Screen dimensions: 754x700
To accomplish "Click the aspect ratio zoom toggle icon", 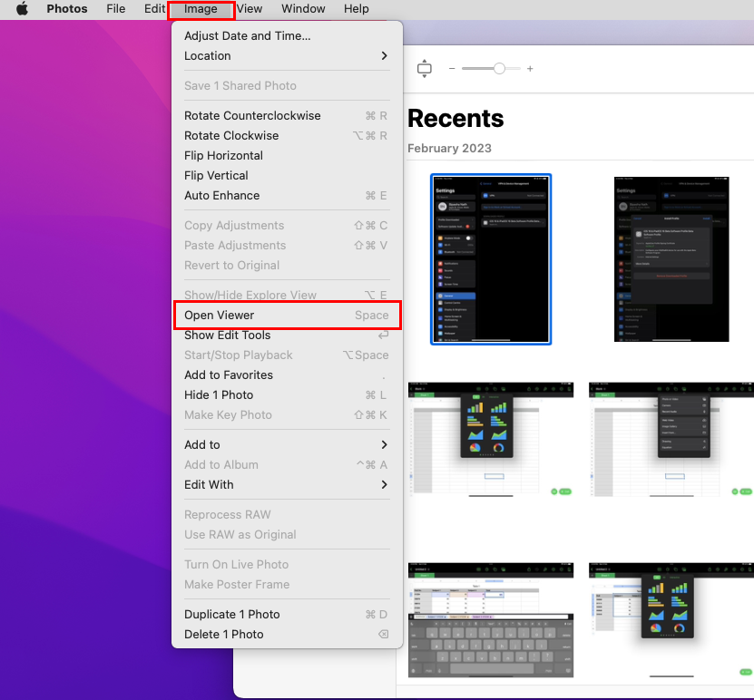I will (x=424, y=69).
